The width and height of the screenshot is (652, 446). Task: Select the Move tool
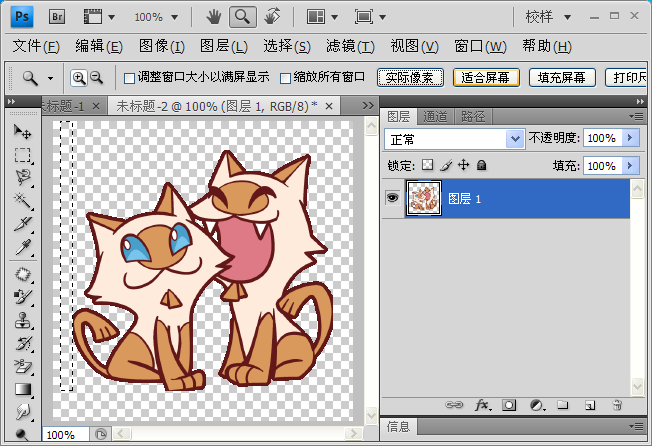click(x=22, y=132)
